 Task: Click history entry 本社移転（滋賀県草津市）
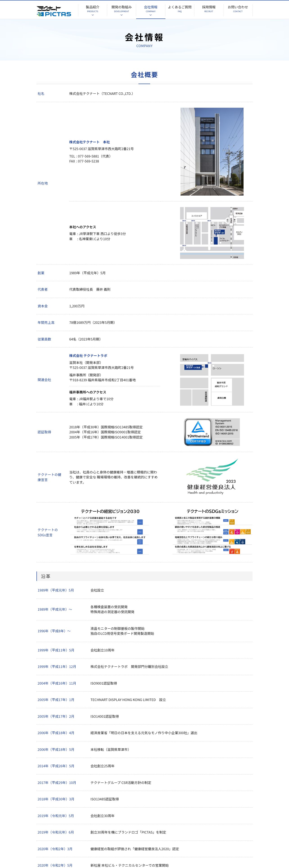coord(111,750)
